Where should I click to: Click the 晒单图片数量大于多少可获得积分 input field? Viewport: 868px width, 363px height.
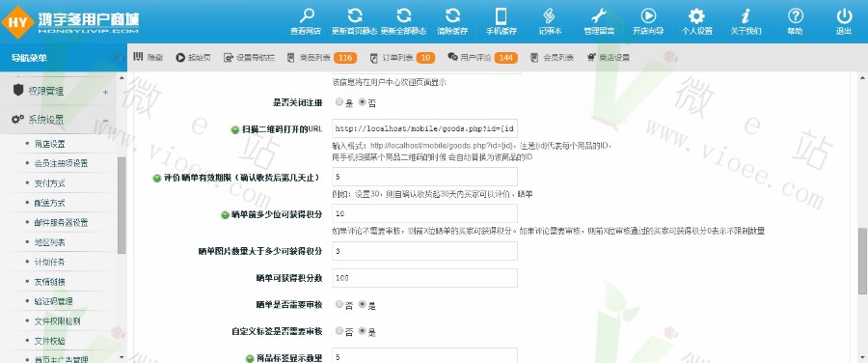(424, 250)
